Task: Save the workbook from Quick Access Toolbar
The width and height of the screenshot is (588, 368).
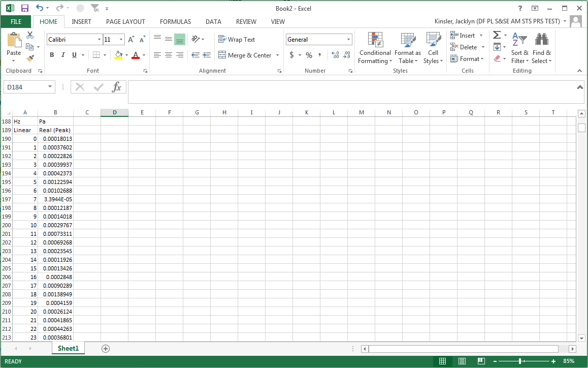Action: click(x=25, y=9)
